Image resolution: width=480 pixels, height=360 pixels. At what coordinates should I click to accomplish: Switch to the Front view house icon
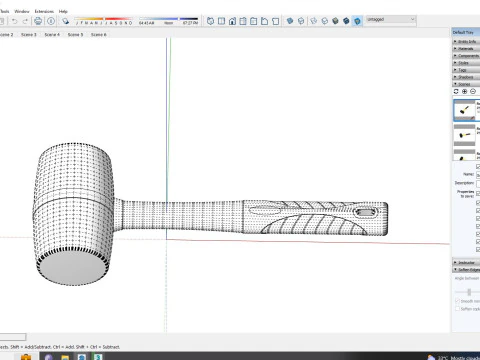point(232,21)
